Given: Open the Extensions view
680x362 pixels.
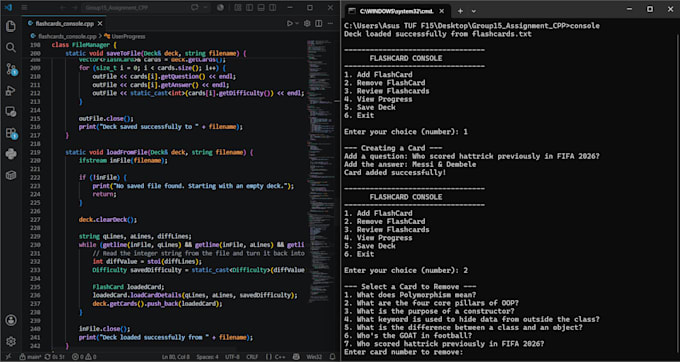Looking at the screenshot, I should (x=11, y=134).
